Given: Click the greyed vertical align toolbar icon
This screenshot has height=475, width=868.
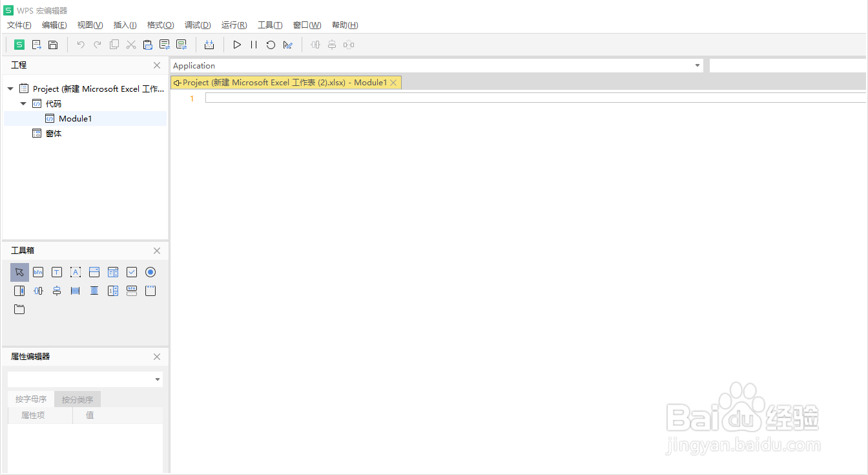Looking at the screenshot, I should pyautogui.click(x=332, y=45).
